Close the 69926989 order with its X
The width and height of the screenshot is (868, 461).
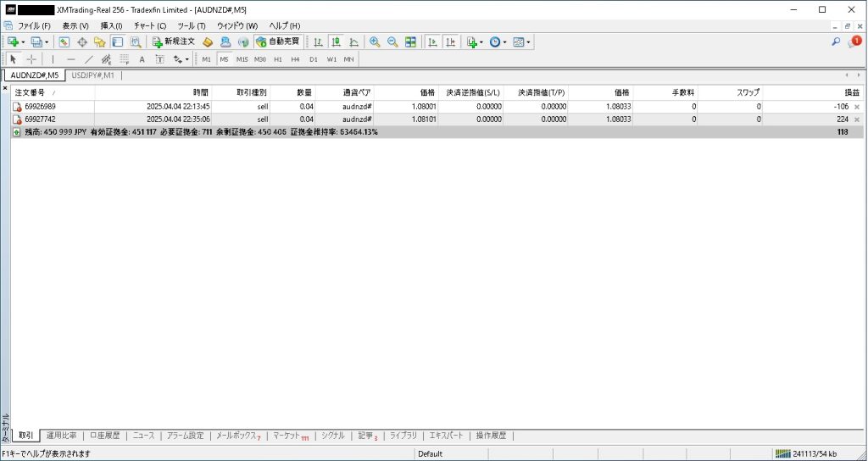(x=856, y=107)
